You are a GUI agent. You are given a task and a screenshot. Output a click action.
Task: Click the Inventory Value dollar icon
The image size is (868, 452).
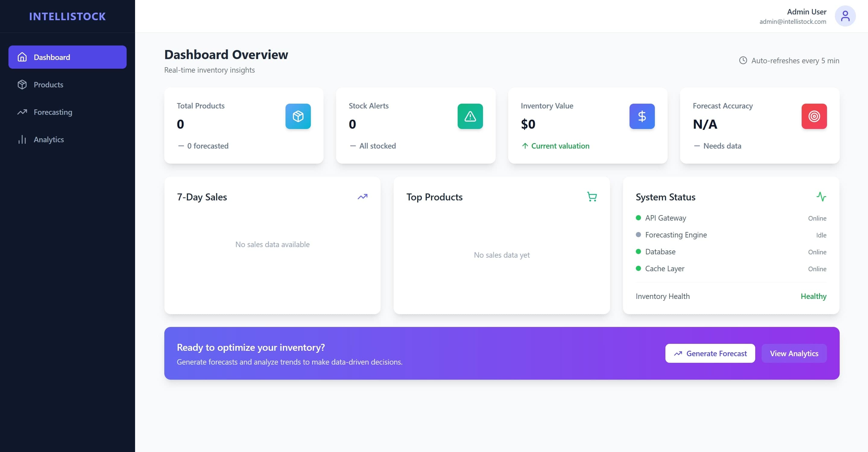coord(642,116)
